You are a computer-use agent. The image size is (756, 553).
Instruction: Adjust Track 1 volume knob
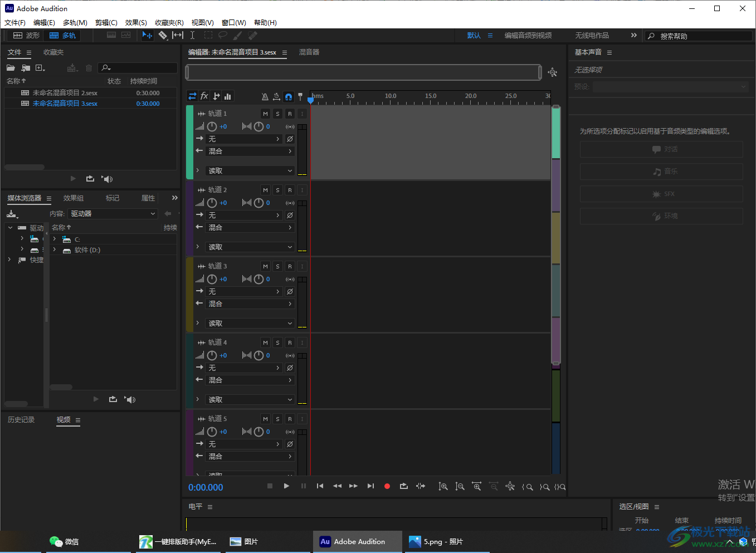[x=212, y=126]
